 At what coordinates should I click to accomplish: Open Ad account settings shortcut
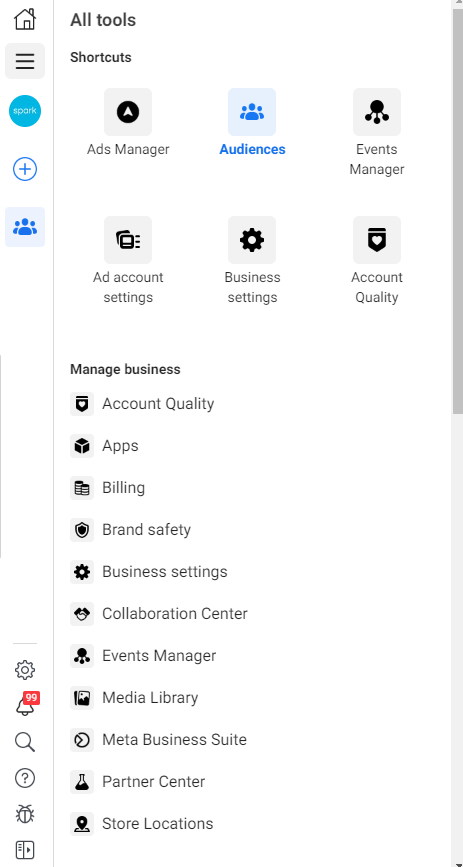click(128, 240)
